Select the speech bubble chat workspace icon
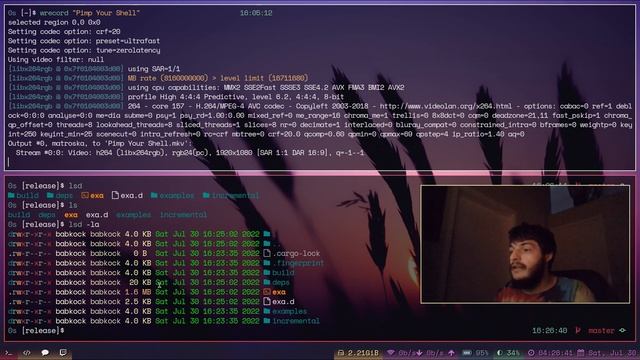640x360 pixels. pos(45,353)
